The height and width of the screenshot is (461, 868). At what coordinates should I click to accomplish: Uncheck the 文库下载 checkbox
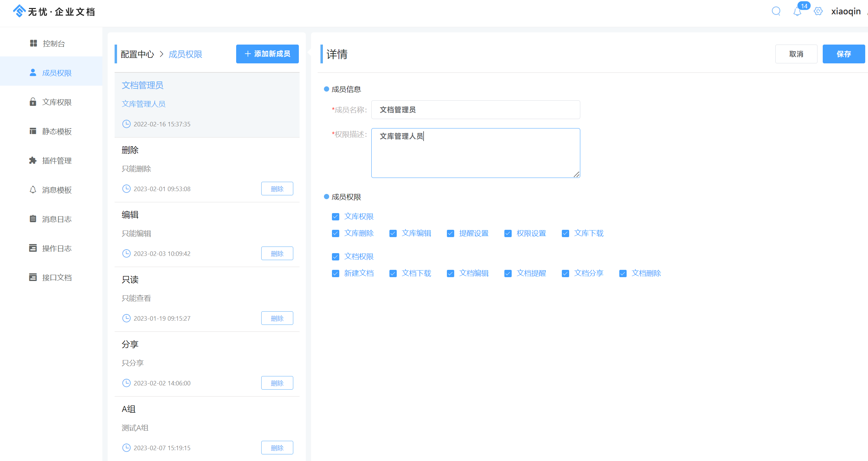pos(565,233)
